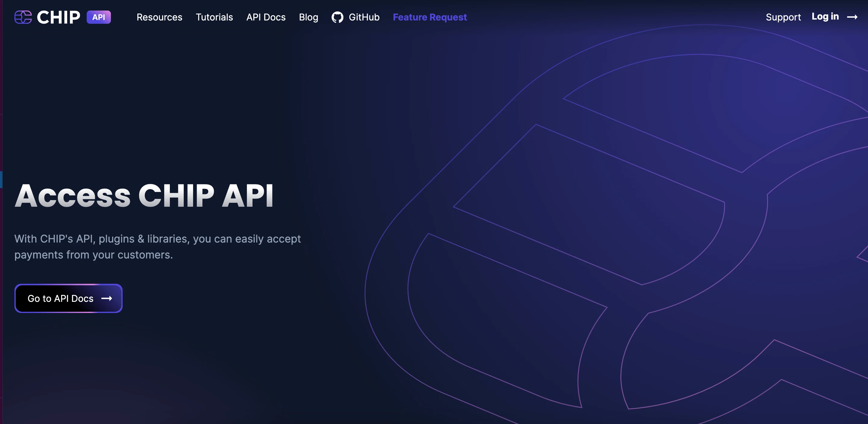Image resolution: width=868 pixels, height=424 pixels.
Task: Open the Feature Request link
Action: 429,17
